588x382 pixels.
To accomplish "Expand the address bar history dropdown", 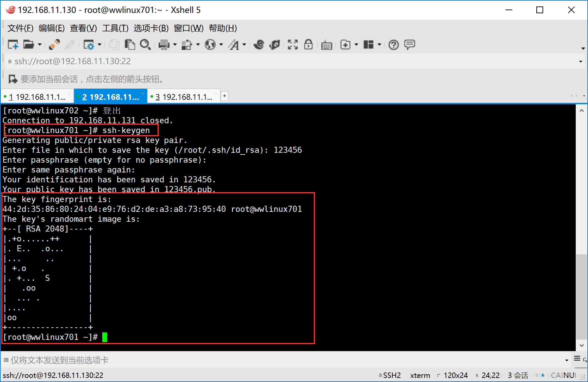I will click(581, 61).
